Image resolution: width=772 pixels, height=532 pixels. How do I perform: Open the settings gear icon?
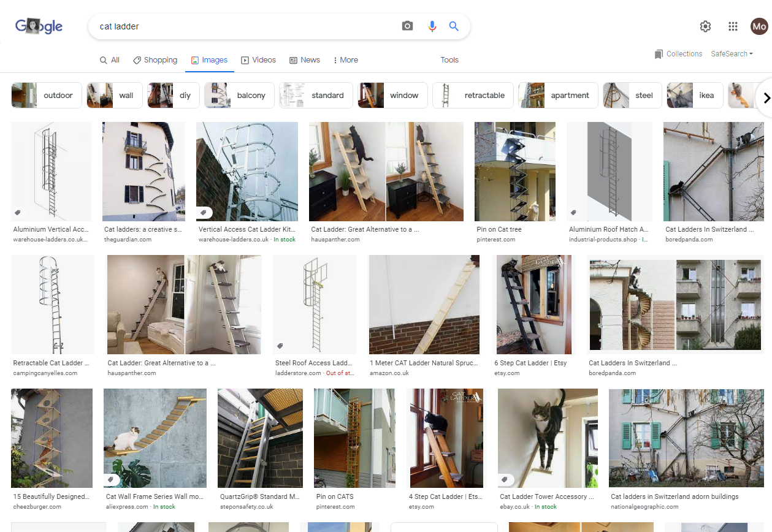click(x=705, y=26)
